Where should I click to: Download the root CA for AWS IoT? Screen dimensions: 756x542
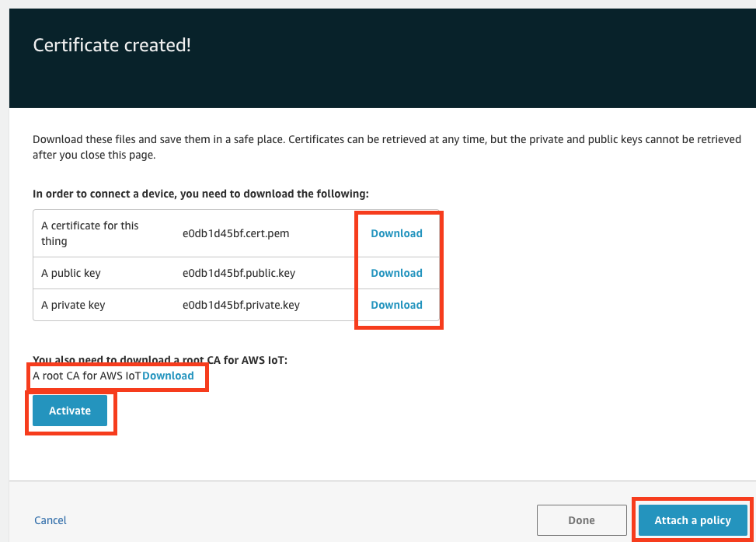pyautogui.click(x=168, y=376)
